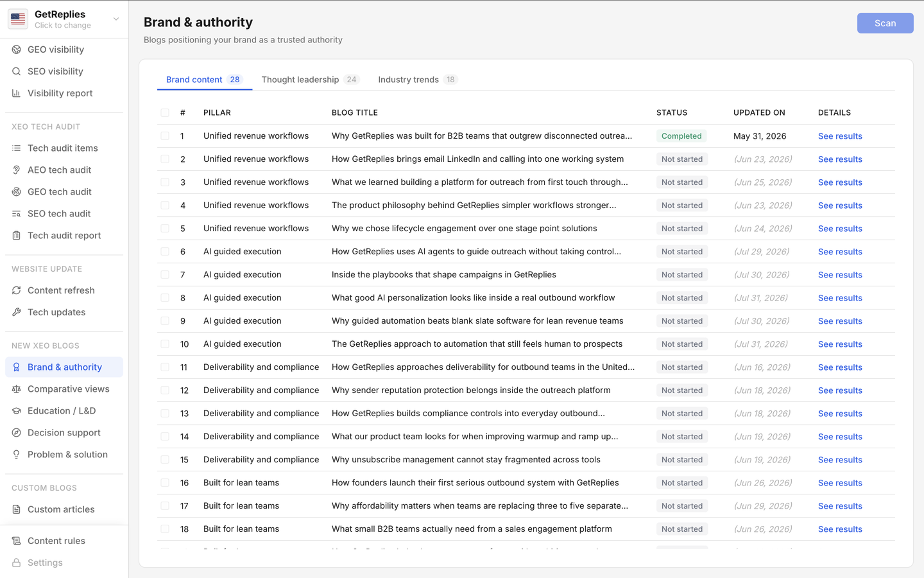The height and width of the screenshot is (578, 924).
Task: Tick checkbox for row 11
Action: click(x=165, y=367)
